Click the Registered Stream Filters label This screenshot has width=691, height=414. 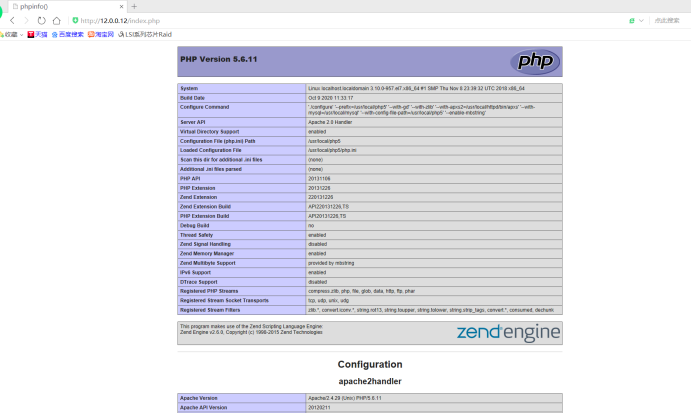coord(210,310)
